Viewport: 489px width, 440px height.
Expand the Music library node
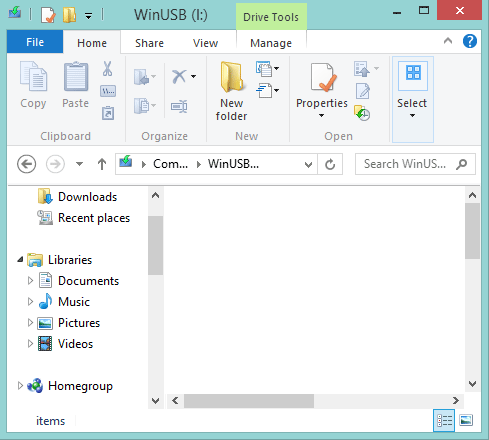[x=30, y=302]
